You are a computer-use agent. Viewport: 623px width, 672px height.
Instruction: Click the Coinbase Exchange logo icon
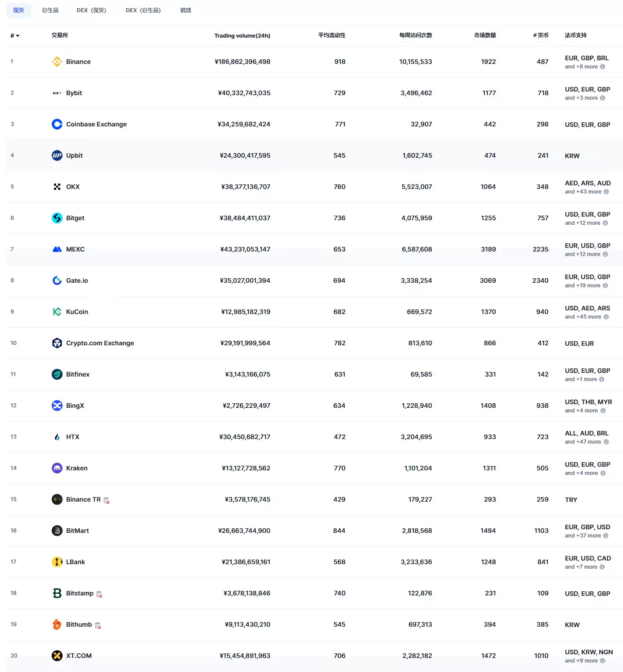(57, 124)
